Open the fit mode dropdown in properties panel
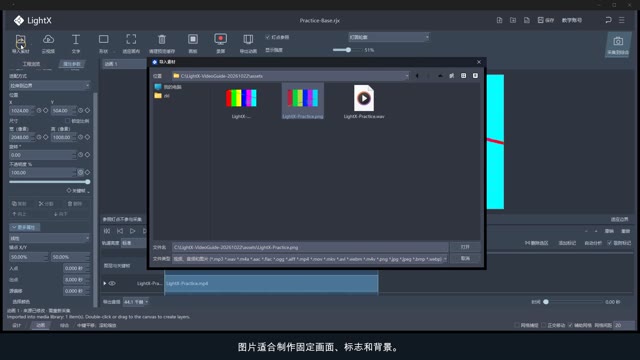The image size is (640, 360). pyautogui.click(x=49, y=86)
